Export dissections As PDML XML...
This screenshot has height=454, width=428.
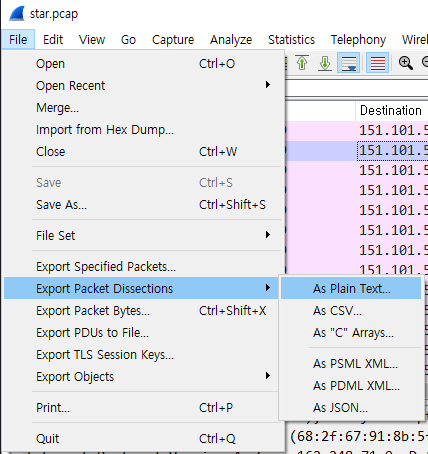(x=351, y=386)
